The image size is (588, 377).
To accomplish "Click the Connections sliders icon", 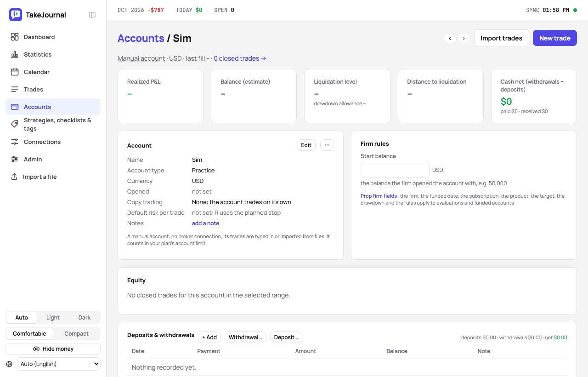I will (x=15, y=142).
